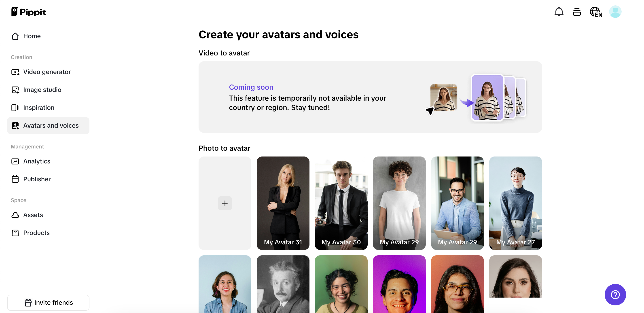The height and width of the screenshot is (313, 644).
Task: Click the Creation section label
Action: pos(21,57)
